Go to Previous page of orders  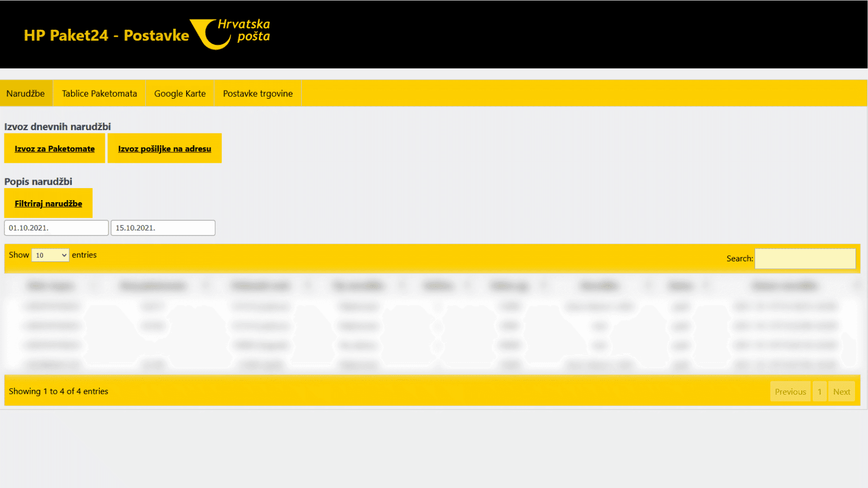[x=790, y=391]
